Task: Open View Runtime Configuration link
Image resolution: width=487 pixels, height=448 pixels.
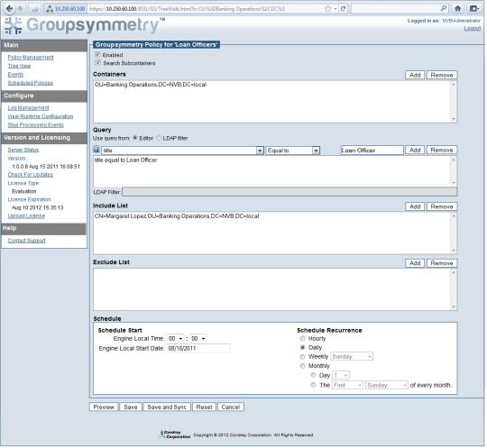Action: pyautogui.click(x=41, y=116)
